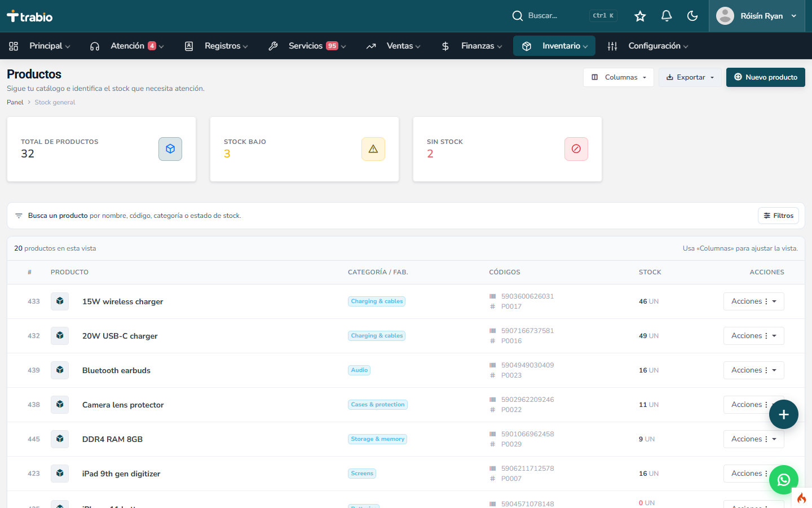
Task: Click the Nuevo producto button
Action: [x=766, y=77]
